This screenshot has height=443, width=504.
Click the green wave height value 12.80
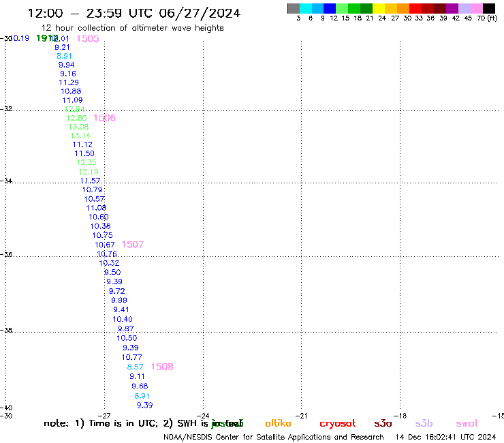tap(76, 118)
